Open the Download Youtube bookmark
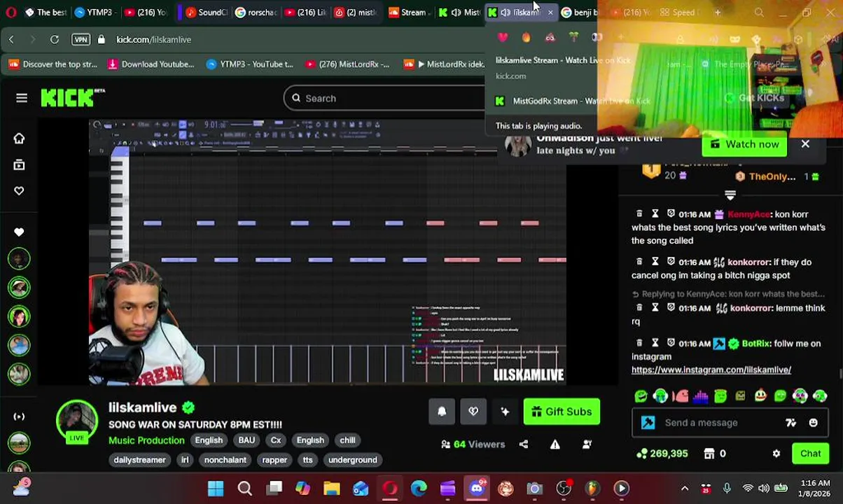This screenshot has width=843, height=504. 150,64
